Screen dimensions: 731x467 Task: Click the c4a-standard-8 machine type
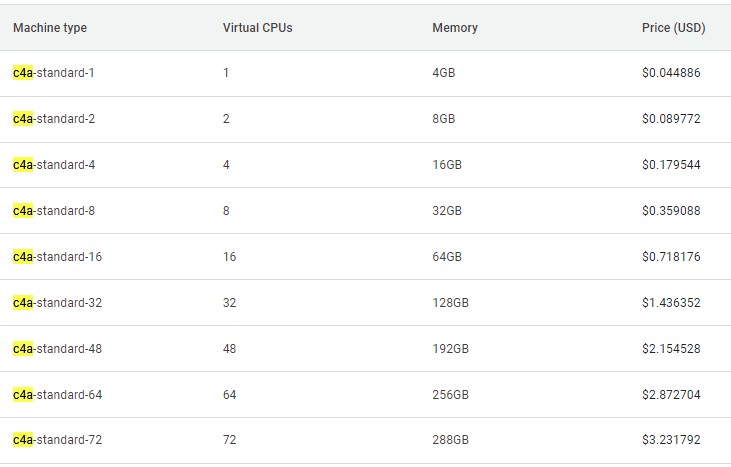[54, 211]
